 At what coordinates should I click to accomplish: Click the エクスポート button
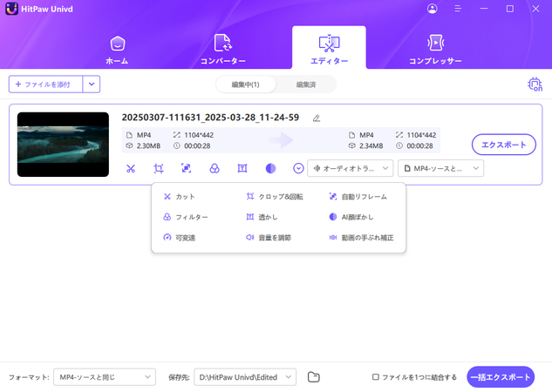504,145
